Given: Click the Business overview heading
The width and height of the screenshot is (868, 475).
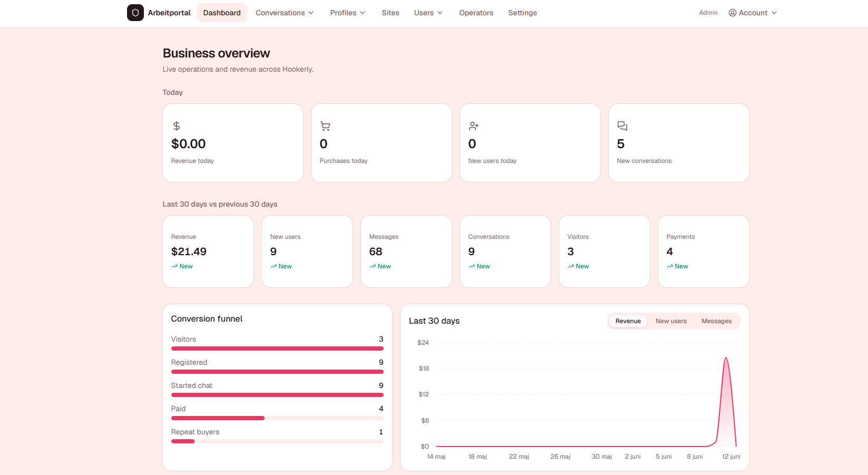Looking at the screenshot, I should pos(216,53).
